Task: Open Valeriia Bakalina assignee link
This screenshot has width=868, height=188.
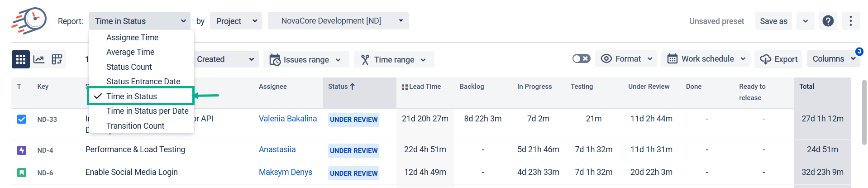Action: click(x=287, y=119)
